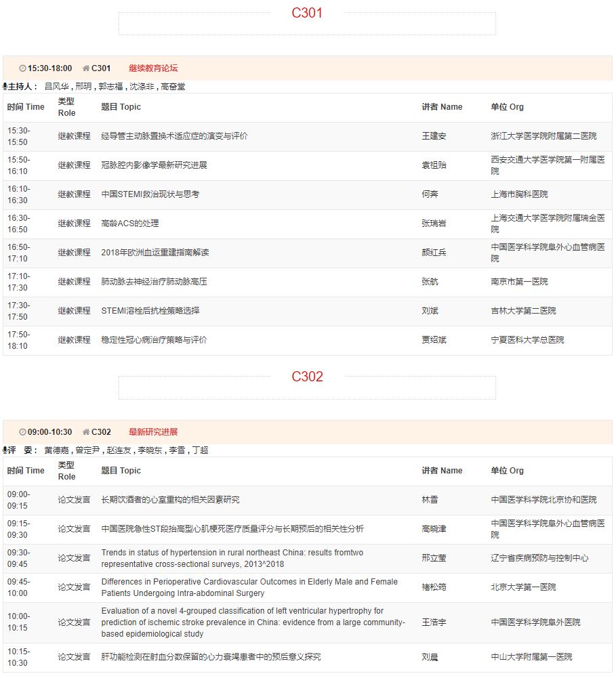
Task: Click organization 吉林大学第二医院
Action: point(523,310)
